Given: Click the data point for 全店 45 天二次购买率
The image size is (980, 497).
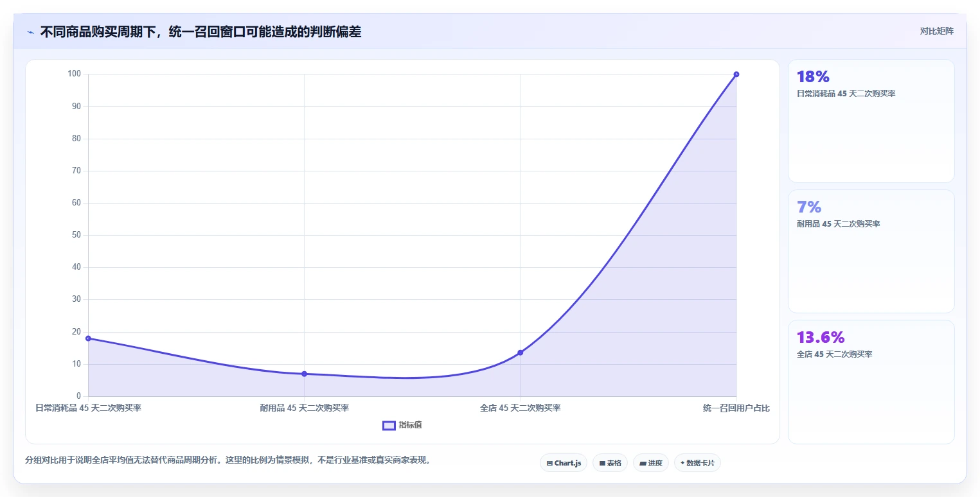Looking at the screenshot, I should [520, 353].
